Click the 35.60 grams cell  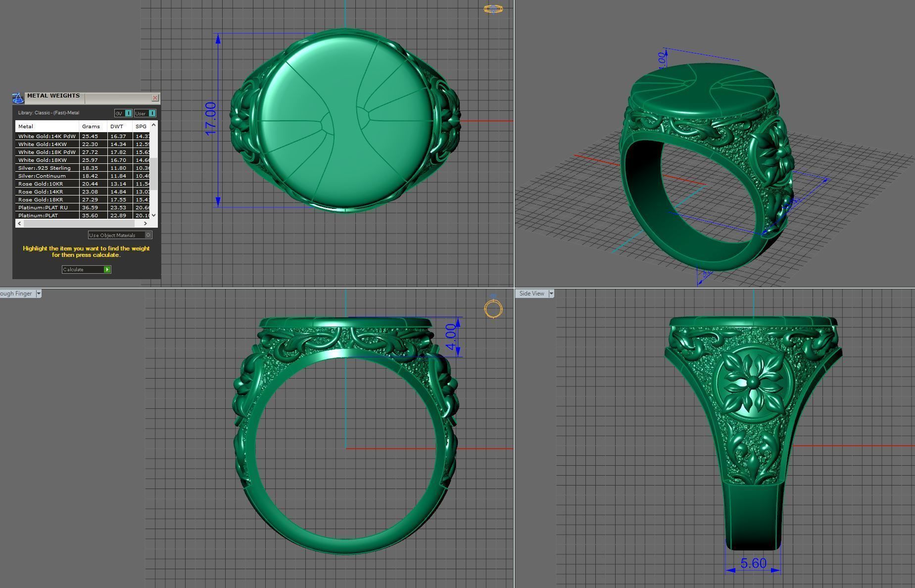93,215
